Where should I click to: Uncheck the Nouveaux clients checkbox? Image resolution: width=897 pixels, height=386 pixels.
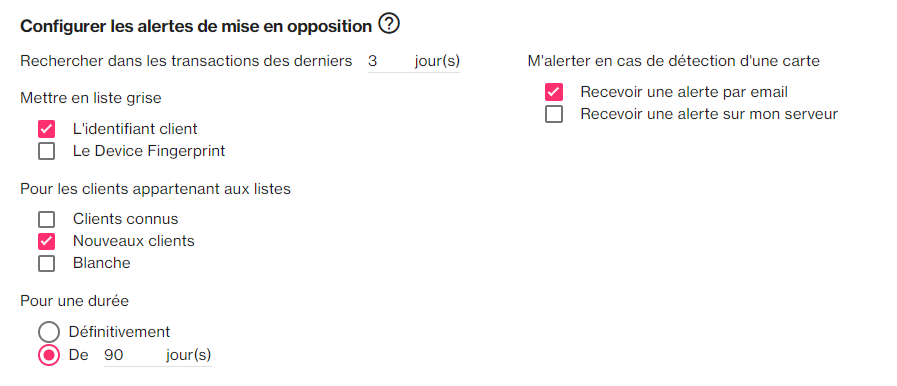(x=46, y=241)
